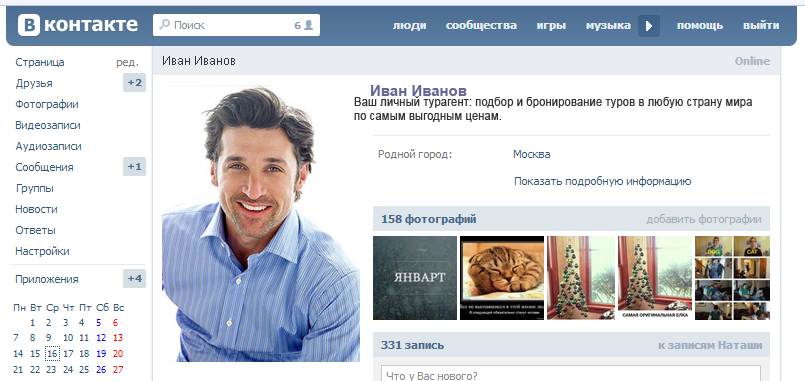Click the search magnifier icon
The width and height of the screenshot is (805, 381).
[x=164, y=25]
